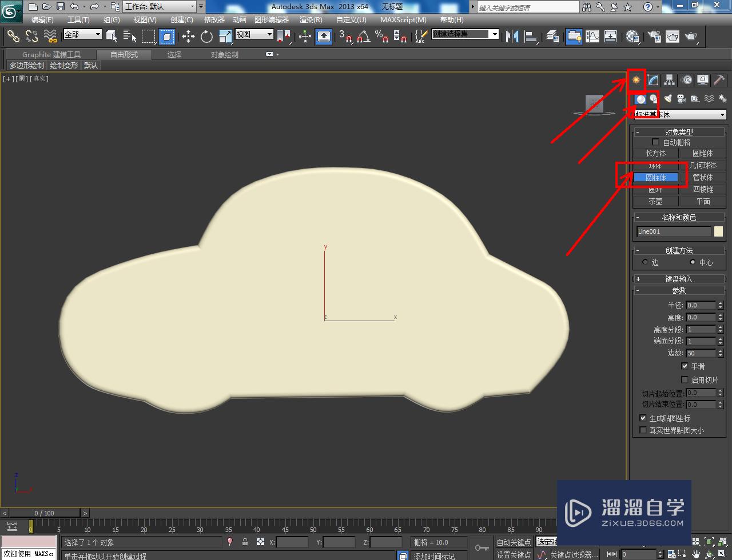Switch to the 对象绘制 ribbon tab

pos(224,54)
